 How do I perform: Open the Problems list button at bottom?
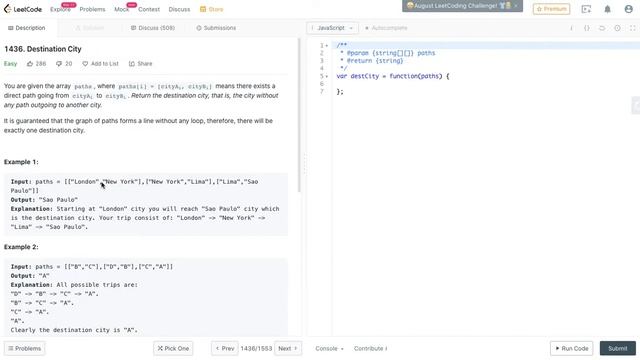(24, 348)
